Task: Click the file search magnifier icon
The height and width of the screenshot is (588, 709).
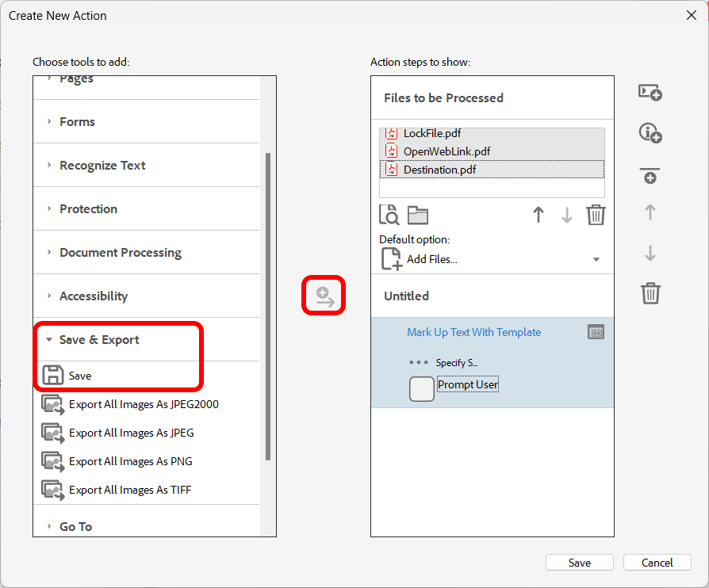Action: pos(389,215)
